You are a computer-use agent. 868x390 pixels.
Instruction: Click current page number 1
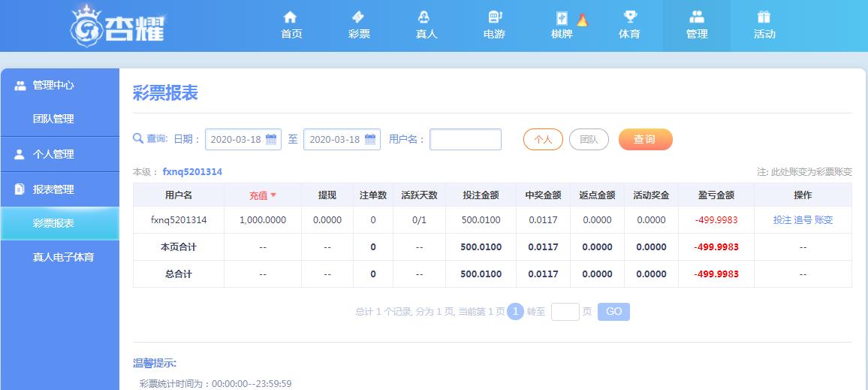515,311
